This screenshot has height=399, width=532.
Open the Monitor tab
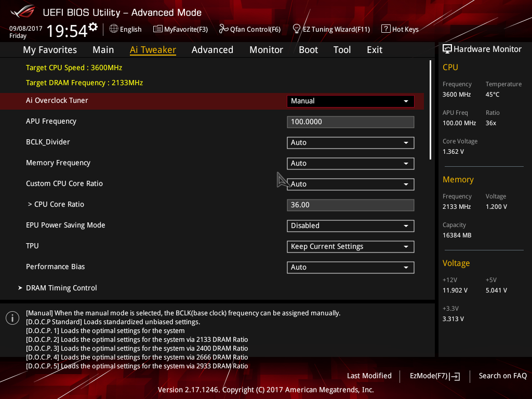(267, 50)
